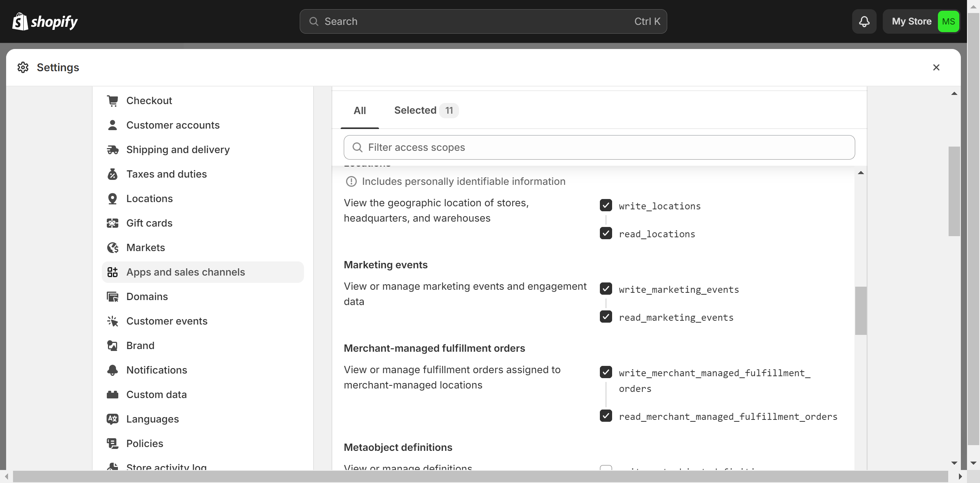Open the notifications bell

click(x=864, y=21)
